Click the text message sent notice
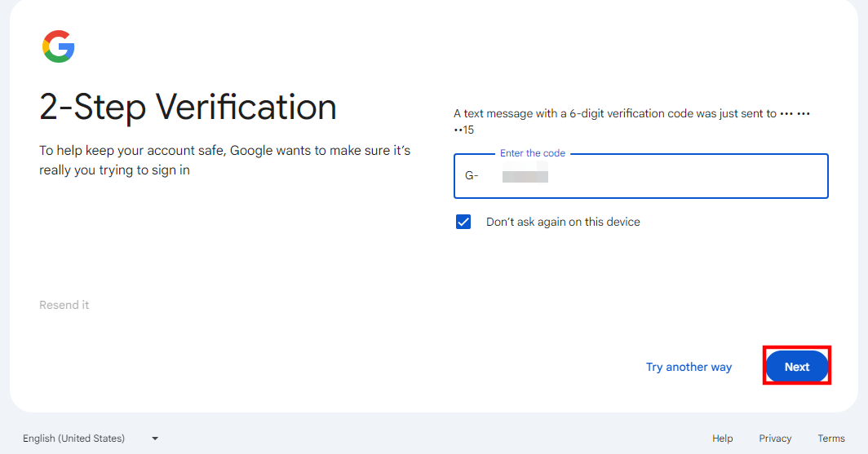 (612, 114)
